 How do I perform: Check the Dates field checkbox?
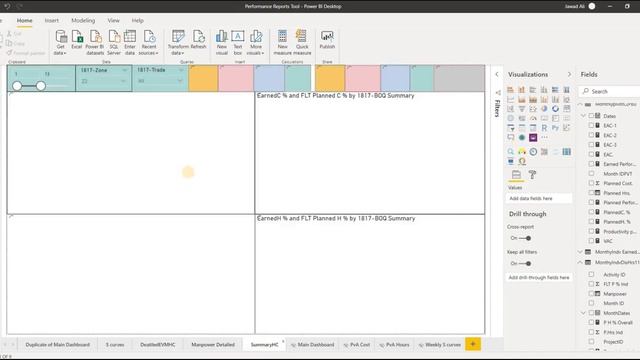[x=591, y=116]
